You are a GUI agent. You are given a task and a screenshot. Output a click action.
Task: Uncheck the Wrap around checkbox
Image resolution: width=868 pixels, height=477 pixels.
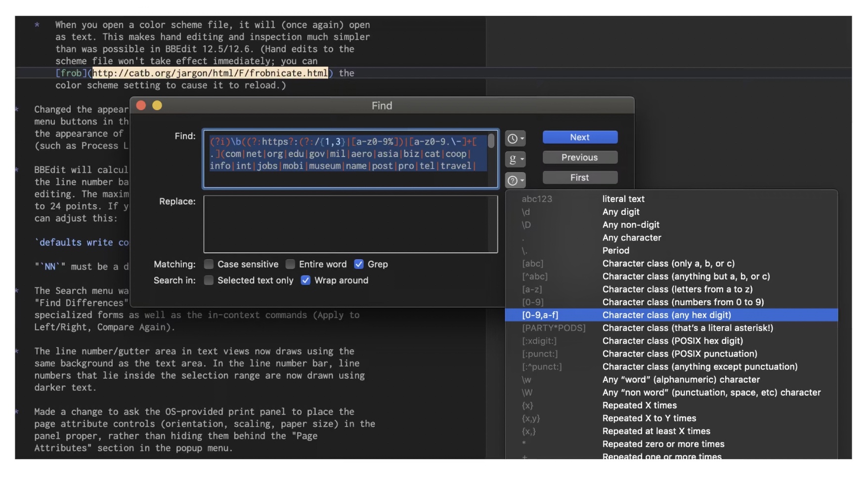point(306,280)
